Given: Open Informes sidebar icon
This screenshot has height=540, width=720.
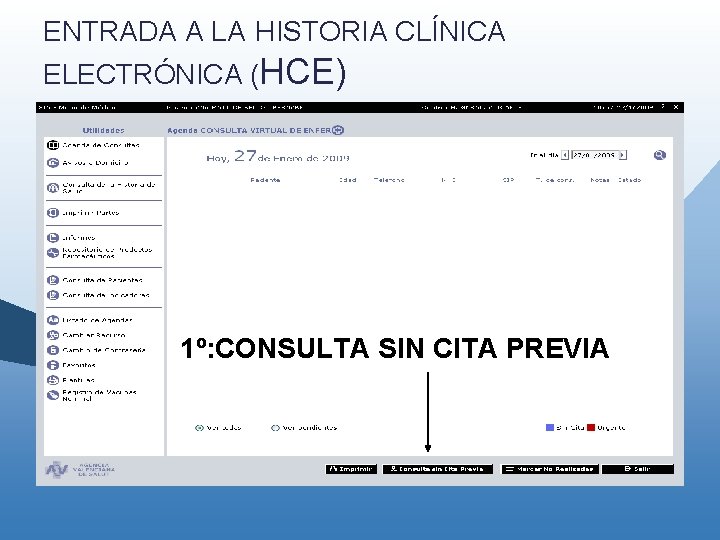Looking at the screenshot, I should pyautogui.click(x=53, y=237).
